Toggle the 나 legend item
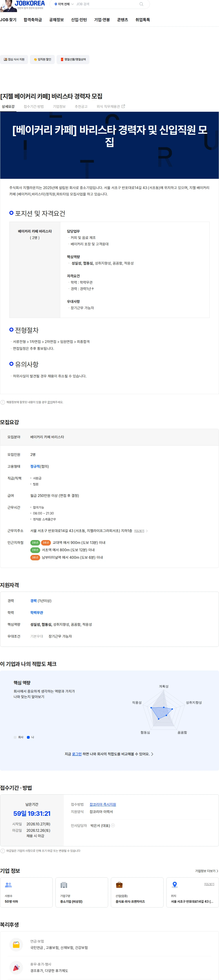Image resolution: width=219 pixels, height=980 pixels. point(30,737)
